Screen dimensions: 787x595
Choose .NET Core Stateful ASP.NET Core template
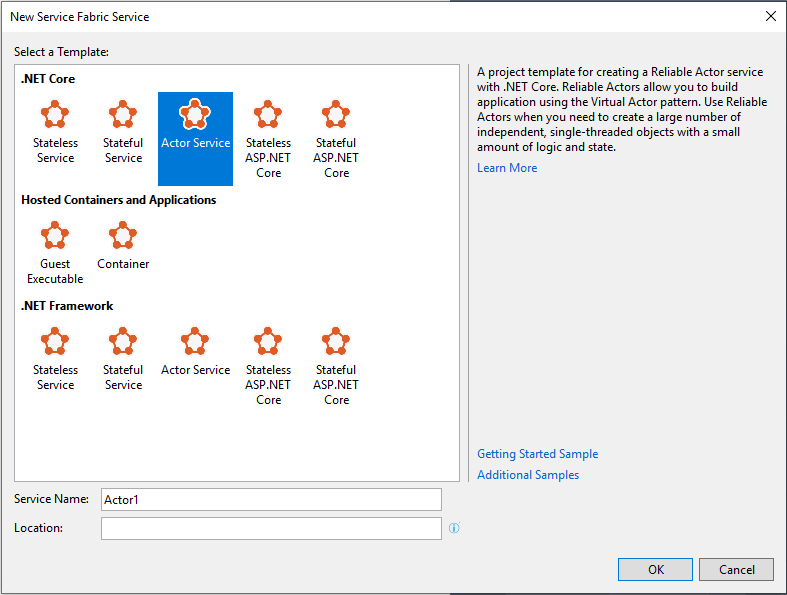point(336,139)
